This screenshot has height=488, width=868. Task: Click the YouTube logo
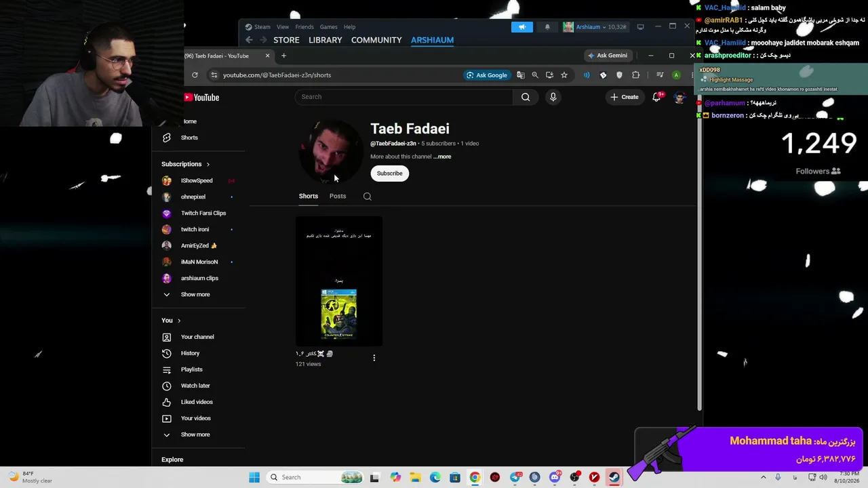tap(201, 98)
